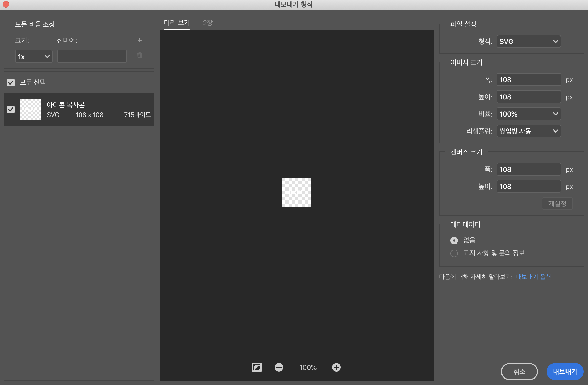
Task: Uncheck the 모두 선택 checkbox
Action: click(11, 82)
